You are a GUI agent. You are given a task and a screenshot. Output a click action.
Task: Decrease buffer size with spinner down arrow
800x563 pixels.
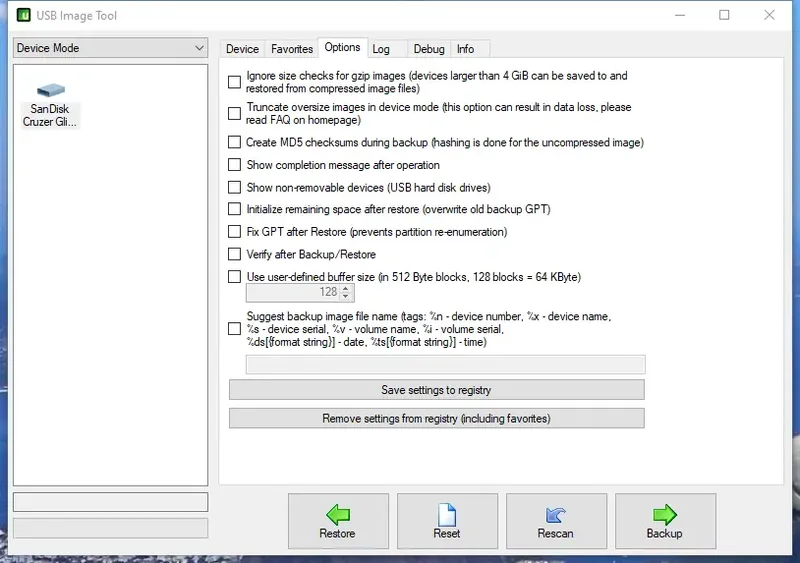(x=346, y=296)
